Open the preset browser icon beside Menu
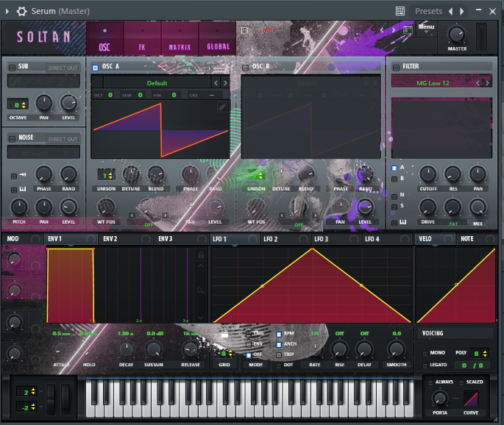Viewport: 504px width, 425px height. 408,31
